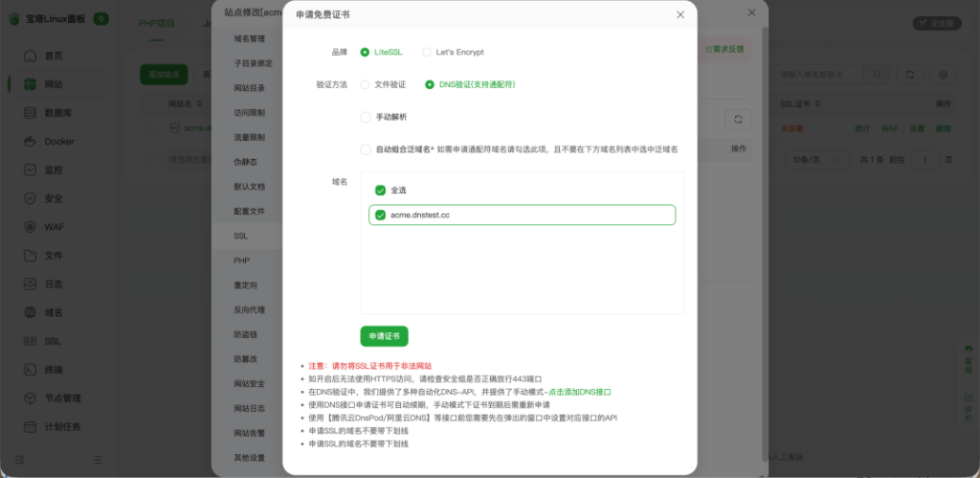Click the 安全 shield icon in sidebar
Viewport: 980px width, 478px height.
tap(30, 198)
